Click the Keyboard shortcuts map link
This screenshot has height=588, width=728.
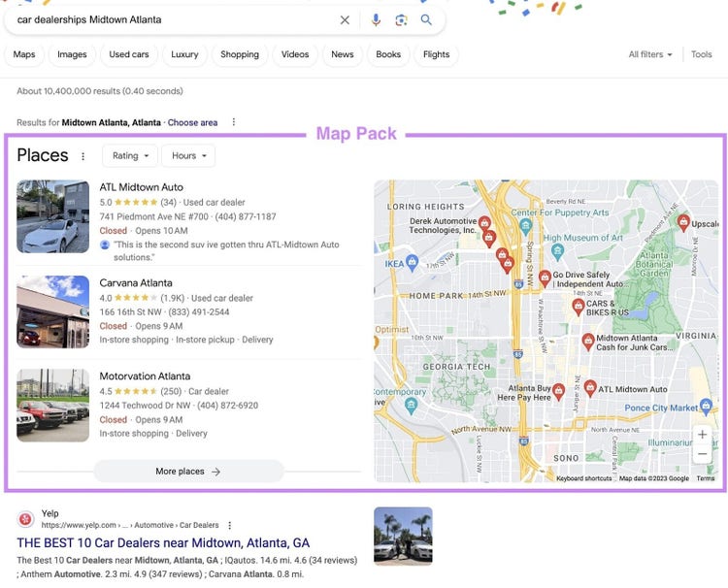(584, 478)
